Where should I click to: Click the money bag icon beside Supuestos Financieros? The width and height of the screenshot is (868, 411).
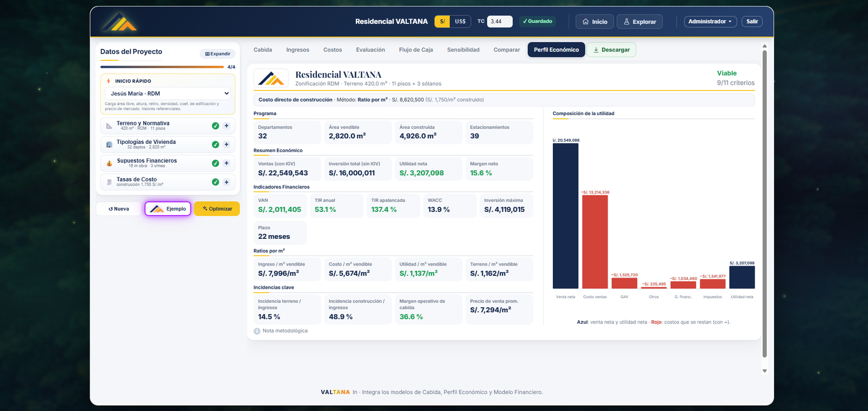[109, 163]
